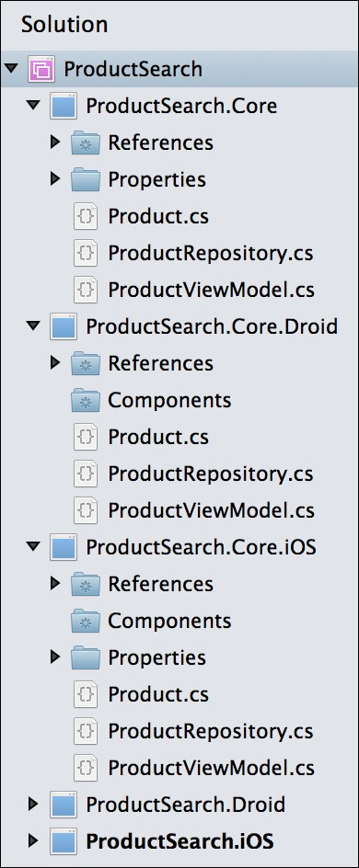Click Components folder icon in ProductSearch.Core.Droid
The image size is (359, 868).
[86, 400]
